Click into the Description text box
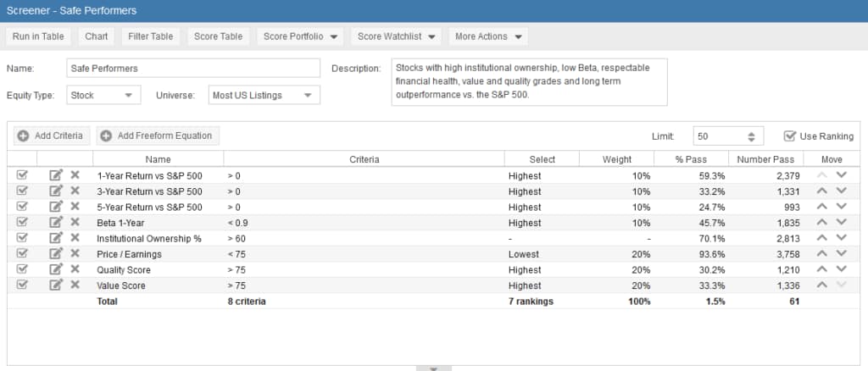Viewport: 868px width, 371px height. point(529,82)
